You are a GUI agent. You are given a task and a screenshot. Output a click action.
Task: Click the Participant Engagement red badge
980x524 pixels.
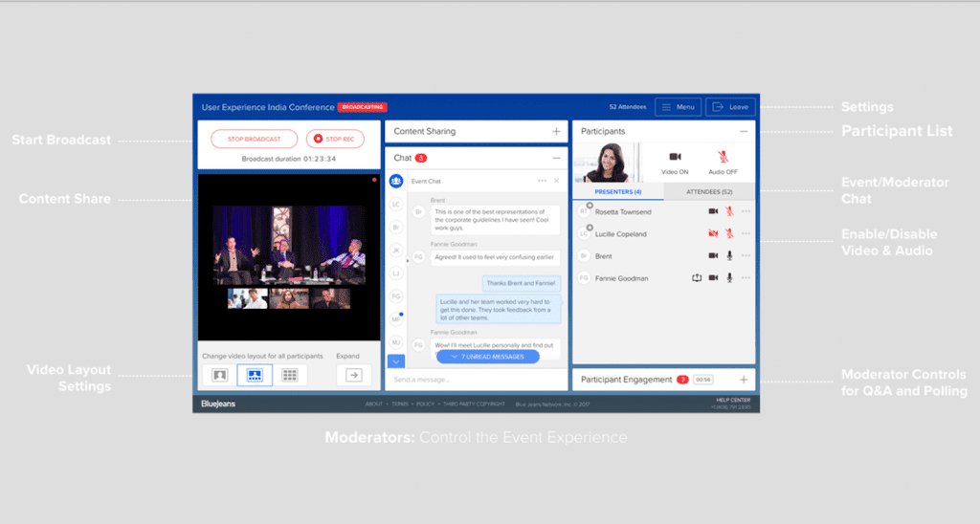tap(682, 380)
